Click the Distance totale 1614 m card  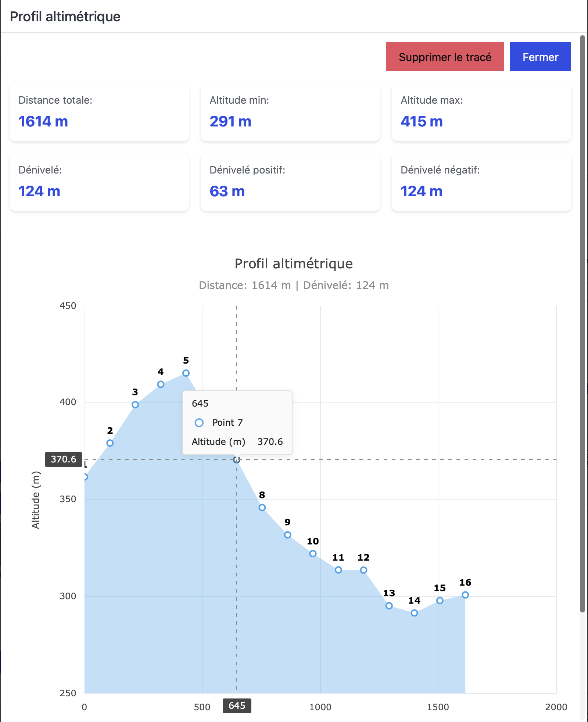click(x=99, y=112)
